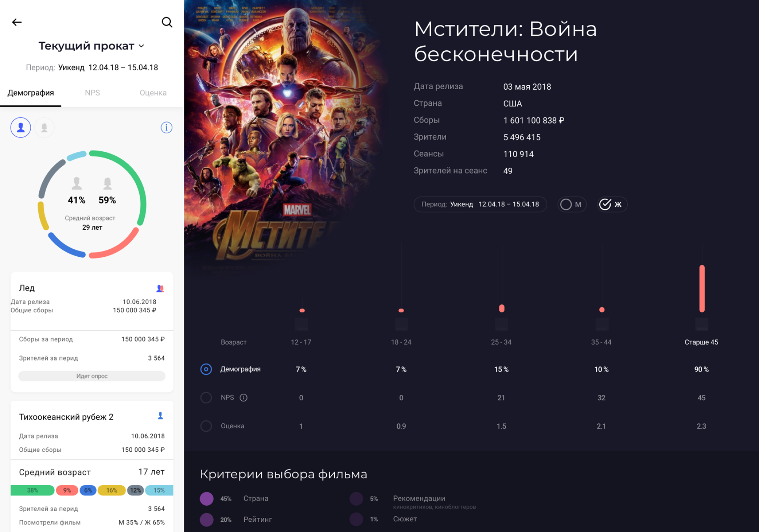The height and width of the screenshot is (532, 759).
Task: Expand the Текущий прокат dropdown
Action: [91, 46]
